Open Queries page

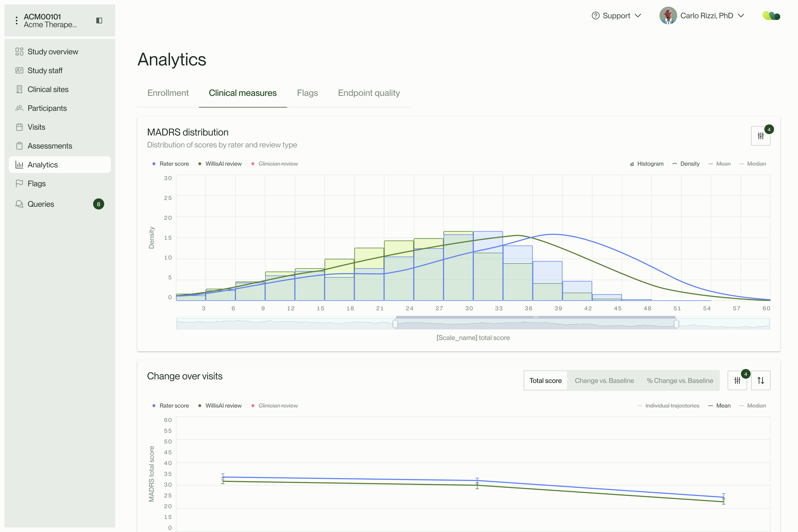pyautogui.click(x=60, y=204)
